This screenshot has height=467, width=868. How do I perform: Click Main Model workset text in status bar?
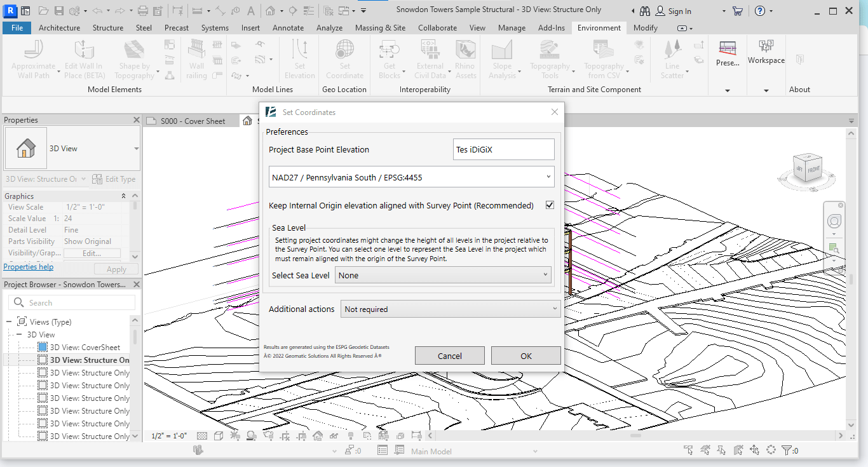point(431,451)
